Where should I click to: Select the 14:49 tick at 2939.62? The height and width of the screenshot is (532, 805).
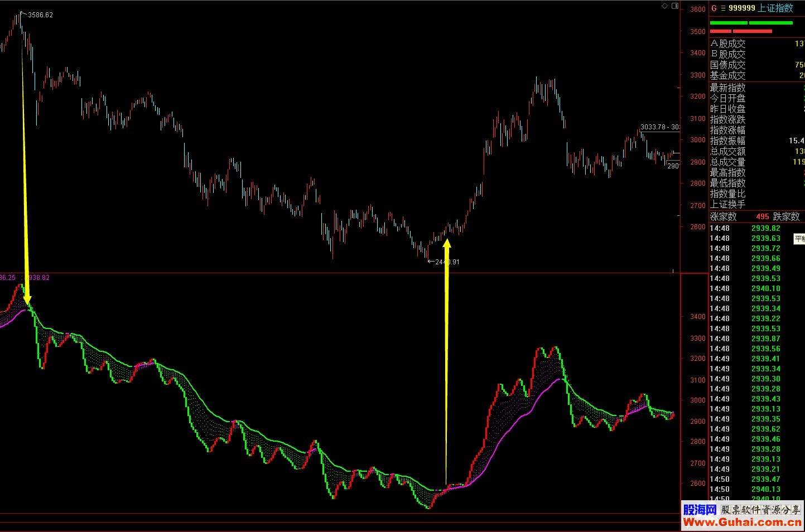click(x=757, y=429)
